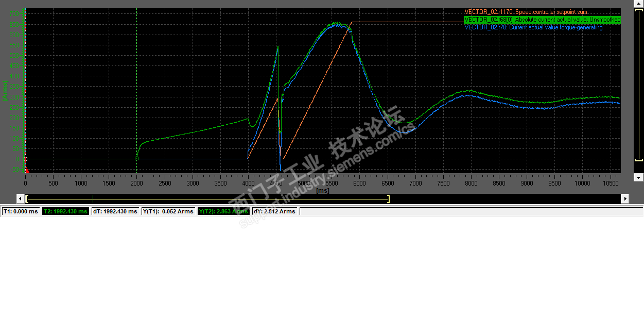Select the r68[0] Absolute current actual value legend
Image resolution: width=644 pixels, height=334 pixels.
pyautogui.click(x=542, y=20)
